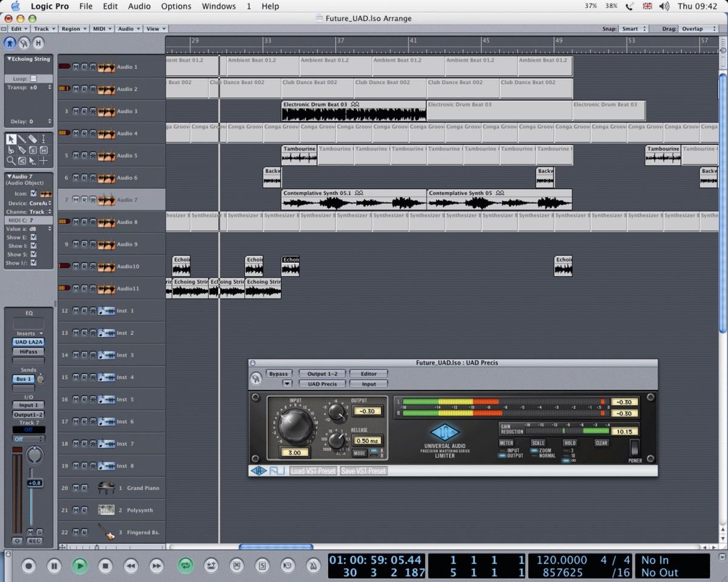
Task: Toggle the Icon checkbox in Audio 7 parameters
Action: [33, 193]
